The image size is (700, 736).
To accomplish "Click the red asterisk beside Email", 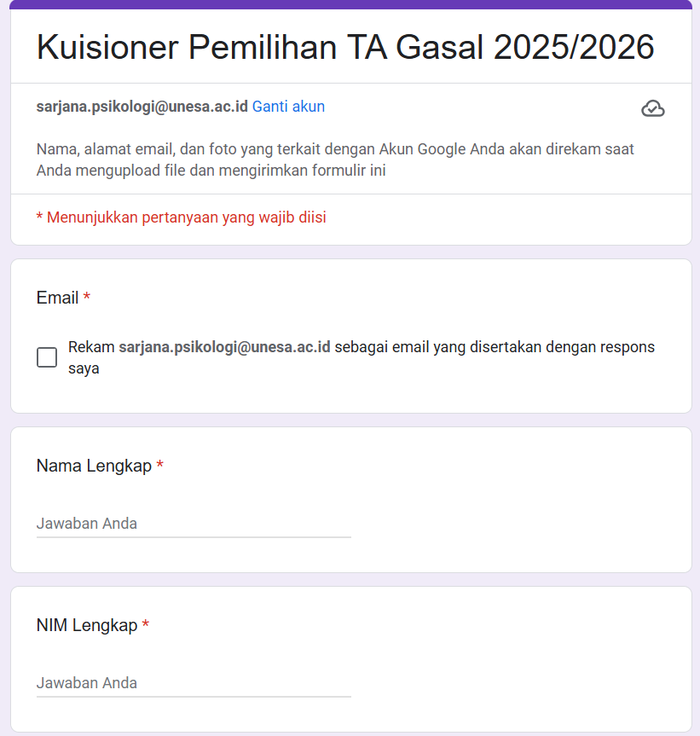I will click(87, 298).
